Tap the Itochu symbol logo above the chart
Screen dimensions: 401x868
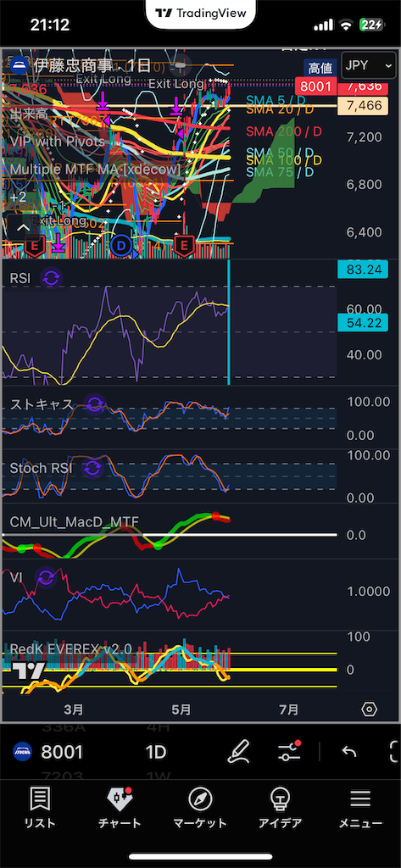pos(20,64)
